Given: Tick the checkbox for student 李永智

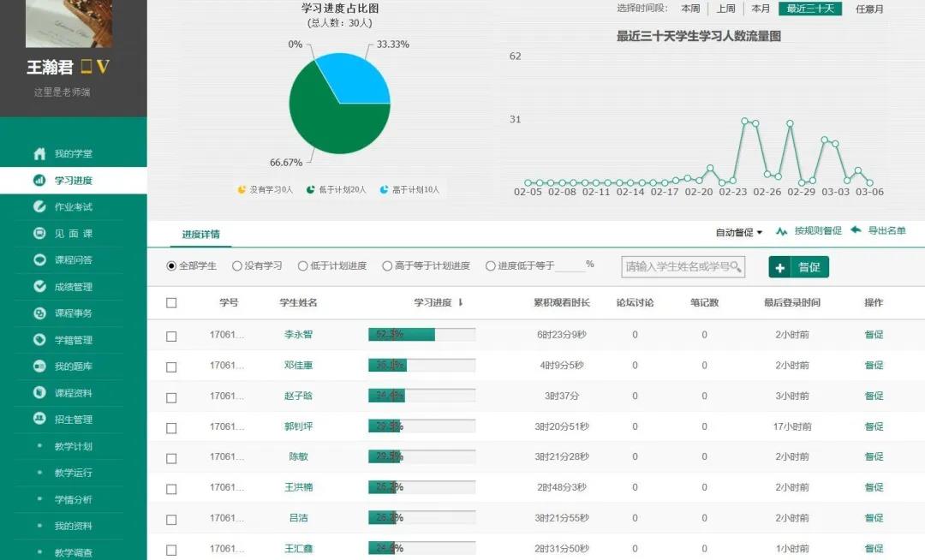Looking at the screenshot, I should (x=171, y=337).
